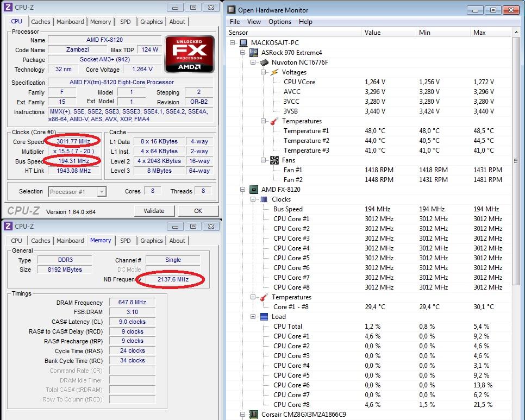Collapse the CPU Temperatures group under AMD FX-8120
The width and height of the screenshot is (525, 420).
[x=253, y=297]
